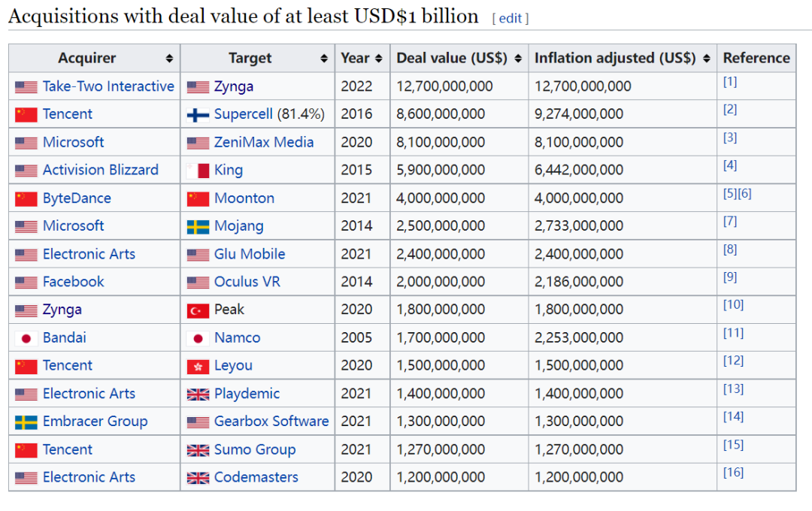Sort by Inflation adjusted column arrows
812x511 pixels.
(706, 59)
